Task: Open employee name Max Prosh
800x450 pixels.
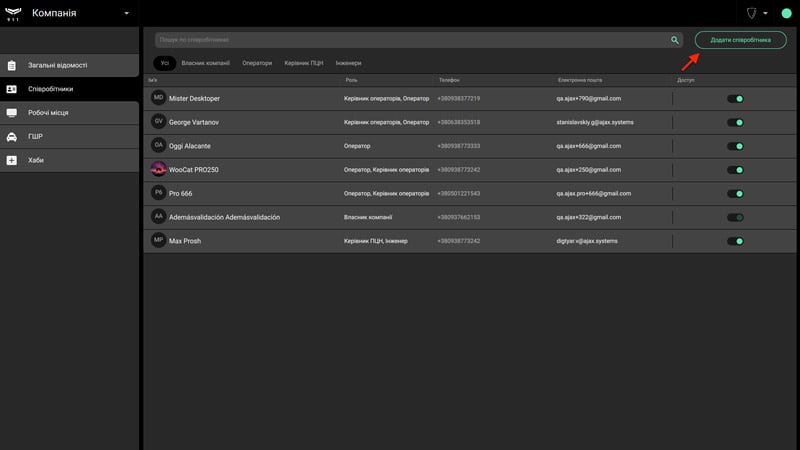Action: point(185,241)
